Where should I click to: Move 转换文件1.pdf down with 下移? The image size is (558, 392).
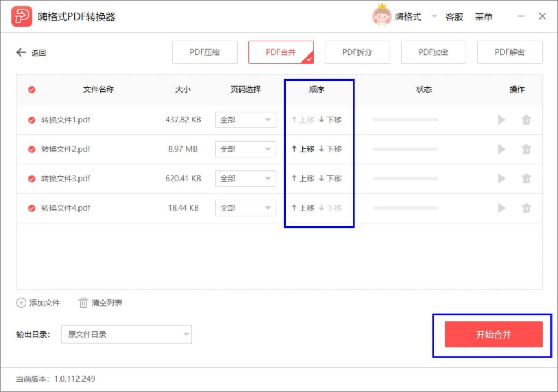tap(330, 120)
